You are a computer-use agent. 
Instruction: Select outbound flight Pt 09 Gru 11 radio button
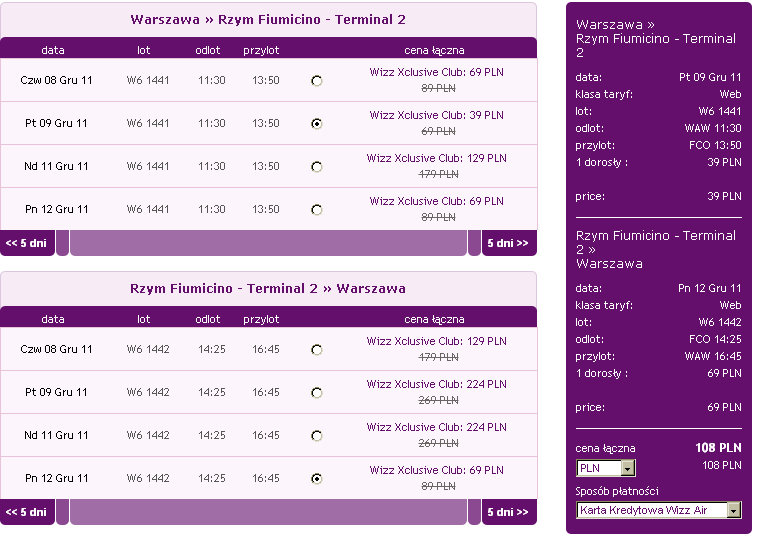point(316,123)
